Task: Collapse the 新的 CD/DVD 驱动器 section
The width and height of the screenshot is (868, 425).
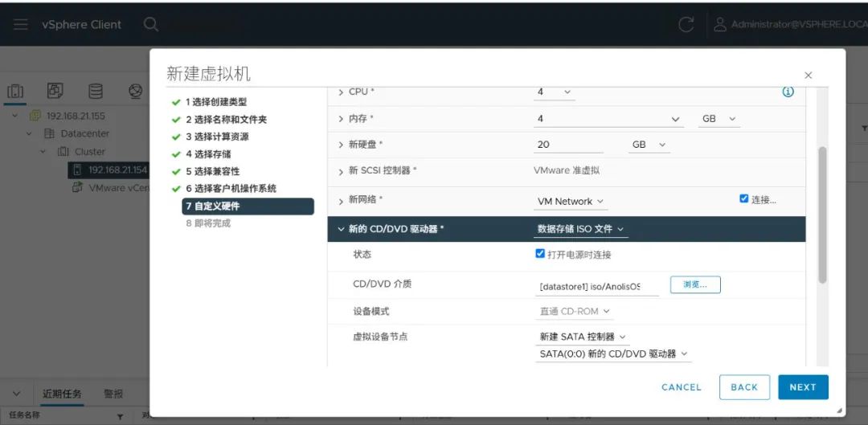Action: pyautogui.click(x=341, y=229)
